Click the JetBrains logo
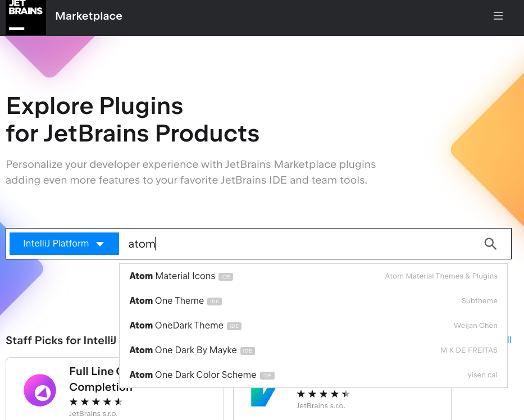Image resolution: width=524 pixels, height=420 pixels. coord(26,17)
